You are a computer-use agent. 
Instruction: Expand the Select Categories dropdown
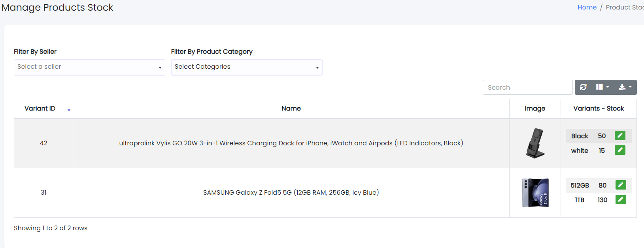tap(246, 67)
